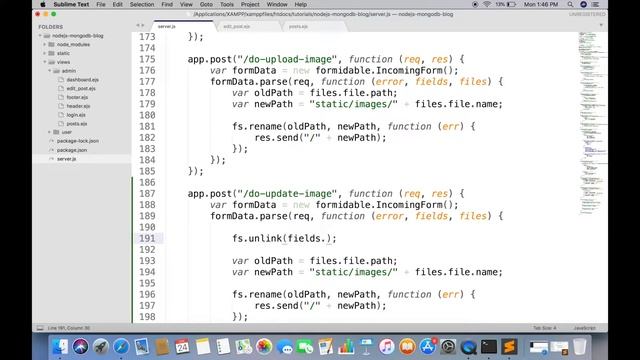This screenshot has width=640, height=360.
Task: Open the Numbers bar-chart app in dock
Action: point(346,347)
